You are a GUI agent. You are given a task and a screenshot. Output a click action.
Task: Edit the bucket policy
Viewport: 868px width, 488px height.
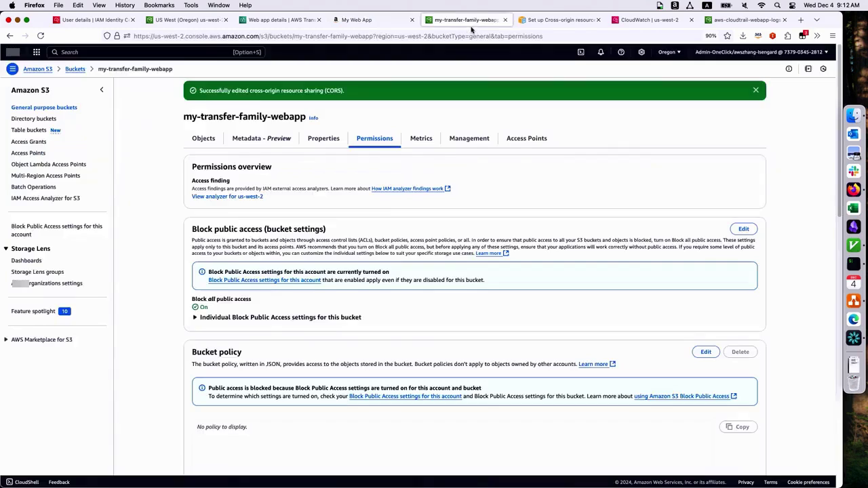point(706,352)
